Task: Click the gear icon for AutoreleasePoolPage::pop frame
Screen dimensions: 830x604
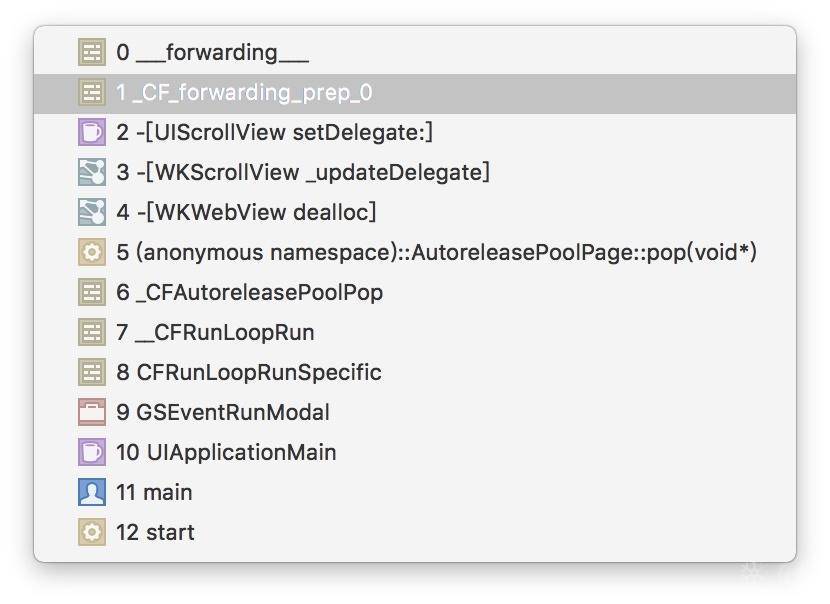Action: coord(92,253)
